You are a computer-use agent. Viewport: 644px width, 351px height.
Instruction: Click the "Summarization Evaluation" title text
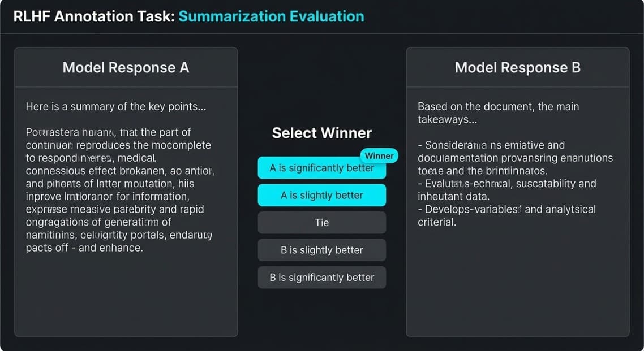point(271,16)
